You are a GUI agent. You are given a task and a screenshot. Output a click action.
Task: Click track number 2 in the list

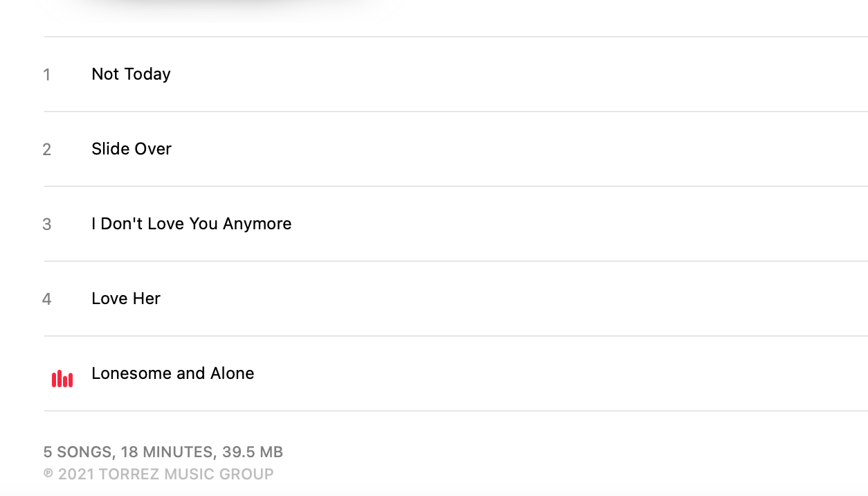46,150
